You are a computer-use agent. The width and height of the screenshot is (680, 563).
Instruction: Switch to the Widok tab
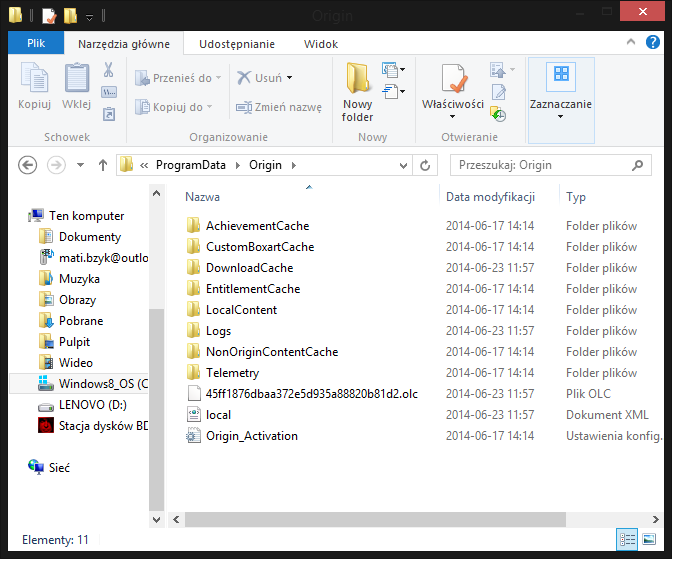point(321,44)
